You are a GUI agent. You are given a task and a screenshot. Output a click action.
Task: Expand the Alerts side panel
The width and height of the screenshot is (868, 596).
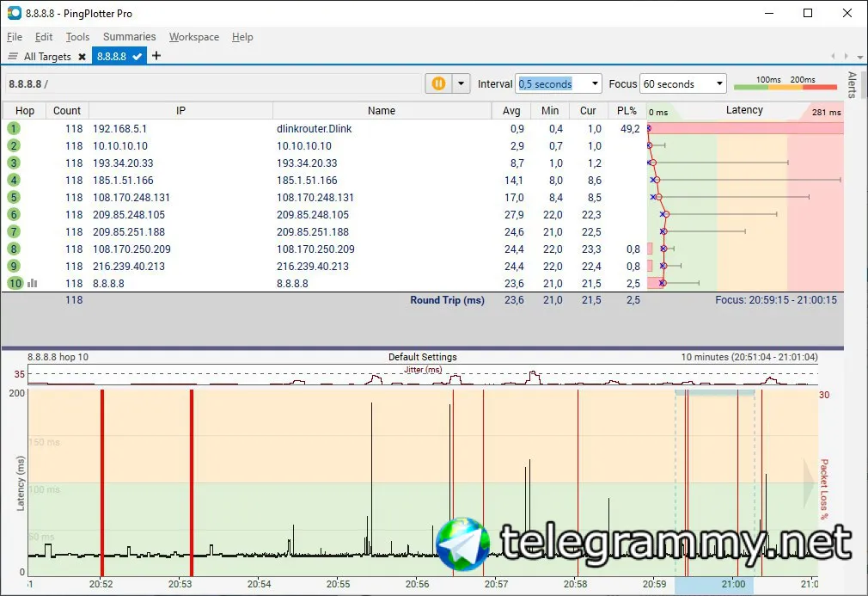coord(852,84)
